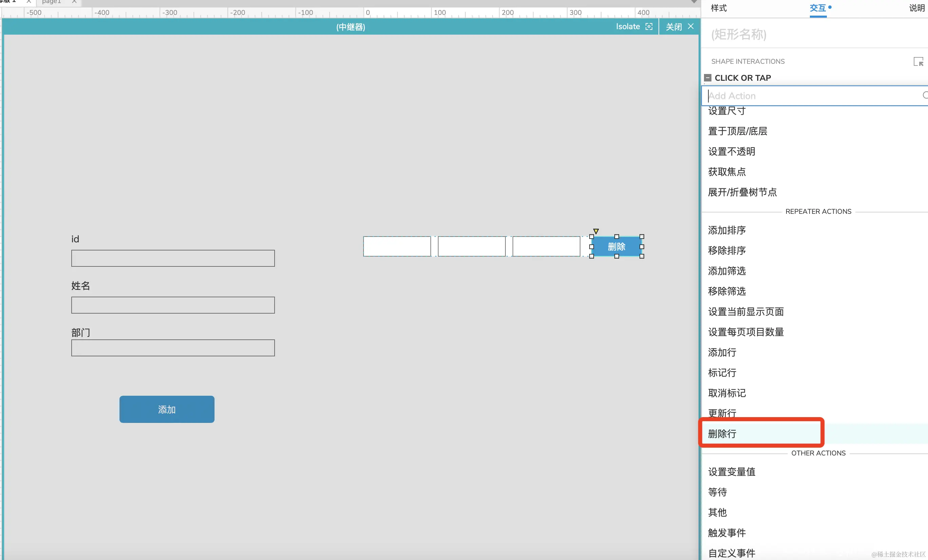Select the 添加筛选 repeater action
Screen dimensions: 928x560
point(726,271)
